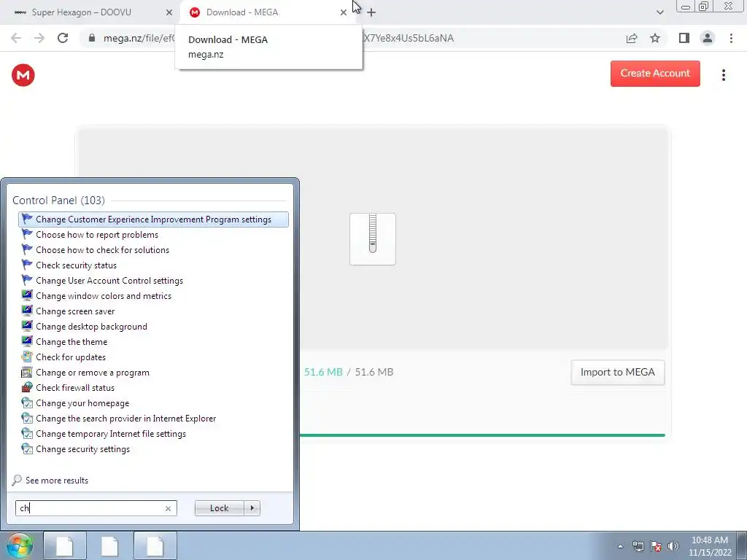Click Import to MEGA button

pyautogui.click(x=617, y=373)
